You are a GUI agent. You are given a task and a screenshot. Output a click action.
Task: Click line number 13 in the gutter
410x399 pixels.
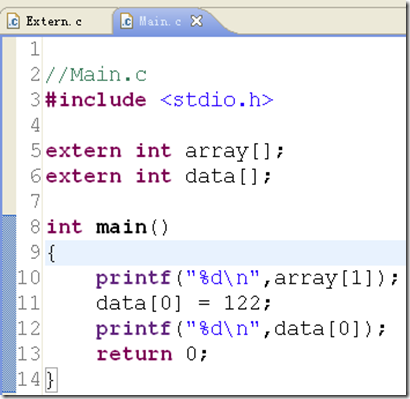point(29,354)
